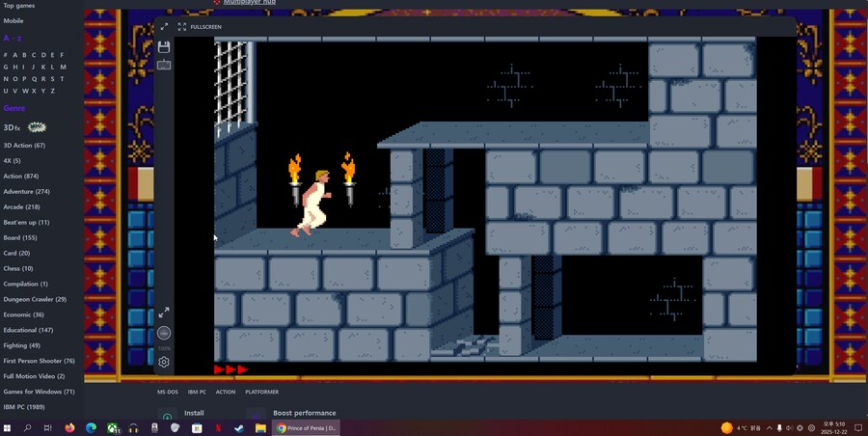Adjust the round volume knob in emulator sidebar
868x436 pixels.
(164, 333)
